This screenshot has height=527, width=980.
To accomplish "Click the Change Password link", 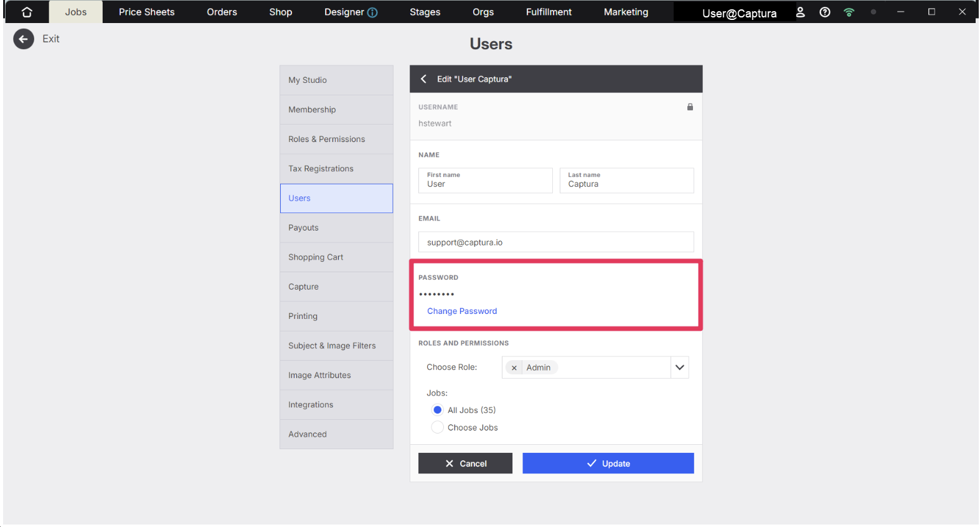I will pyautogui.click(x=462, y=311).
